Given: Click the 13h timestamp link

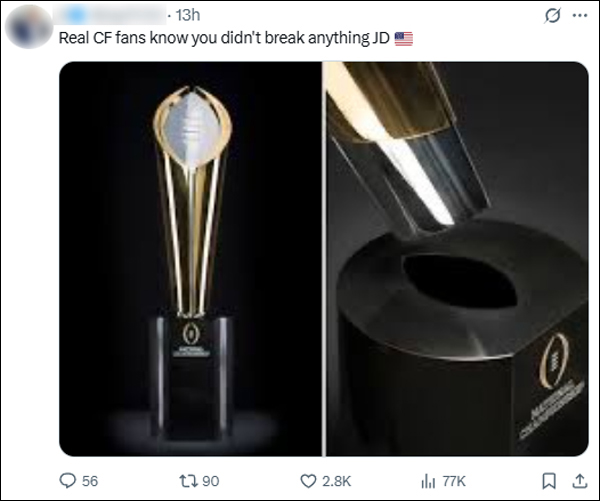Looking at the screenshot, I should point(187,15).
